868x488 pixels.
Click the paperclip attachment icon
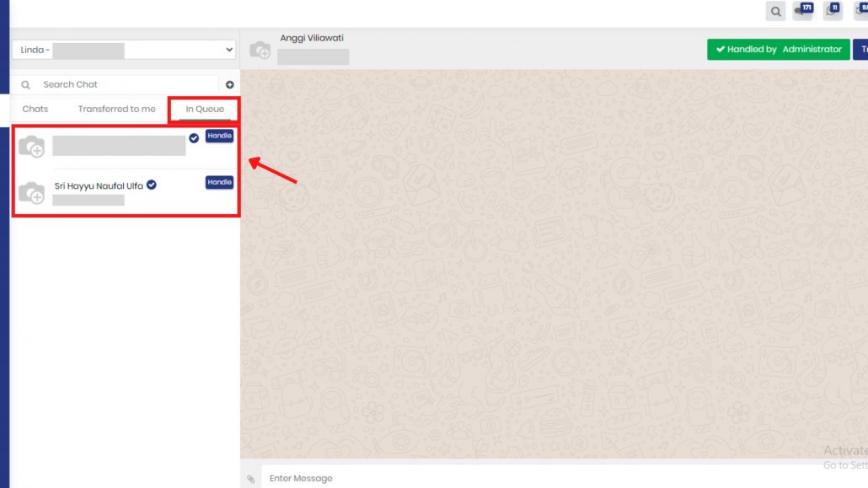click(251, 479)
